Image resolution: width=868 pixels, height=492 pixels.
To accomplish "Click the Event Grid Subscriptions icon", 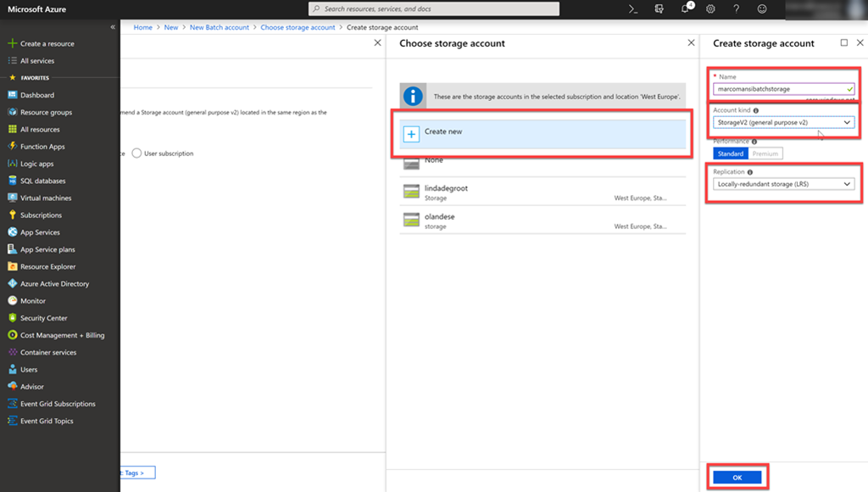I will [x=12, y=404].
